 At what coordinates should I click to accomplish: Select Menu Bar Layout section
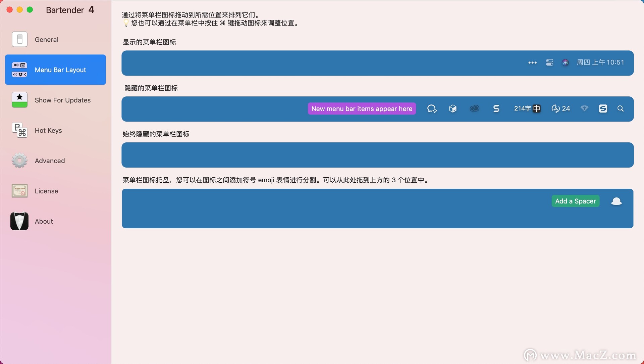pos(55,70)
